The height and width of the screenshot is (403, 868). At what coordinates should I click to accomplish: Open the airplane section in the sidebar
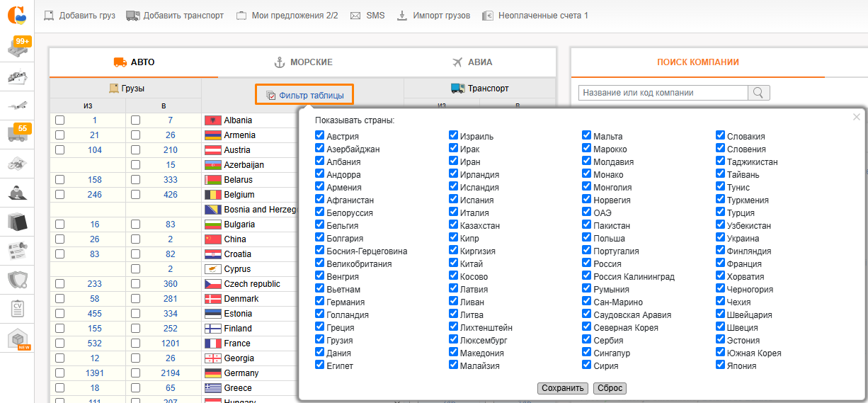[x=18, y=106]
